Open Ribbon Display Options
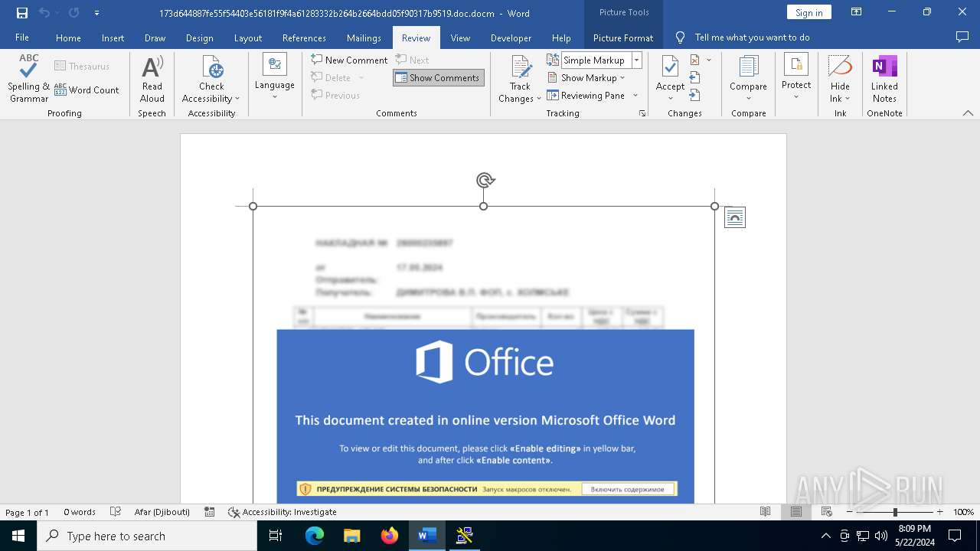The width and height of the screenshot is (980, 551). pyautogui.click(x=856, y=12)
